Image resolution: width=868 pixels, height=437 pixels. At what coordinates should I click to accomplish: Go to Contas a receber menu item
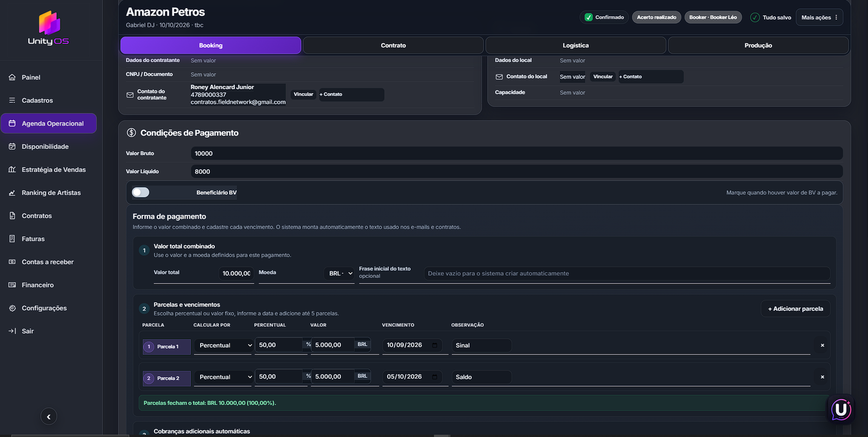pos(48,262)
